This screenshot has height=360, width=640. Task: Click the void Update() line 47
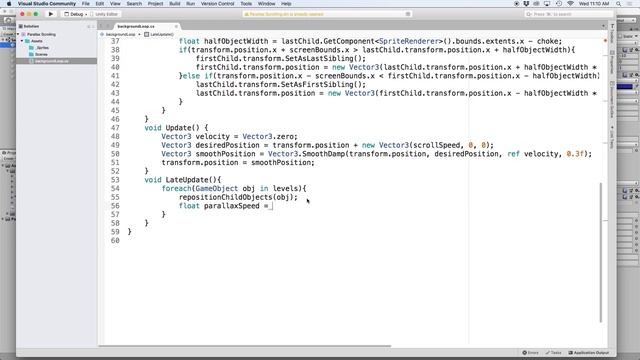click(176, 128)
